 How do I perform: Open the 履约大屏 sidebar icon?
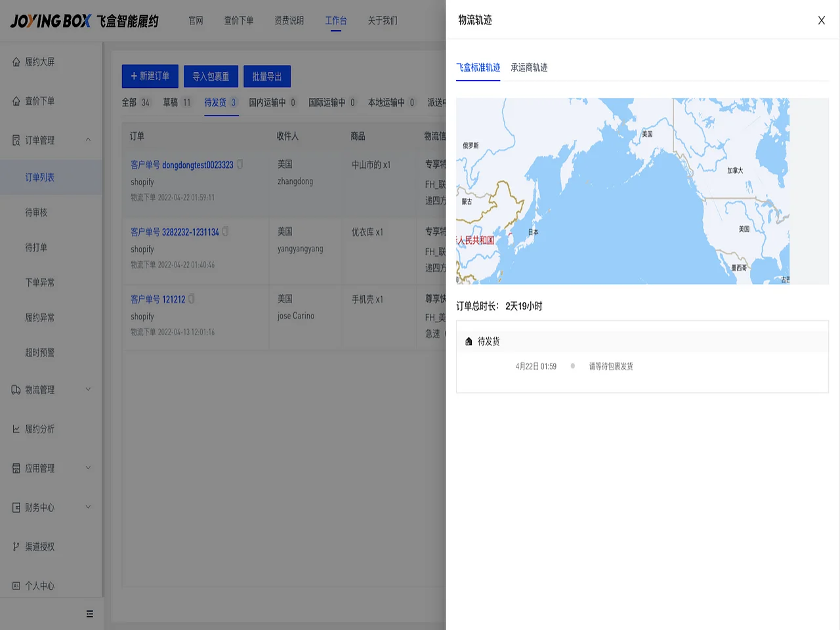17,62
